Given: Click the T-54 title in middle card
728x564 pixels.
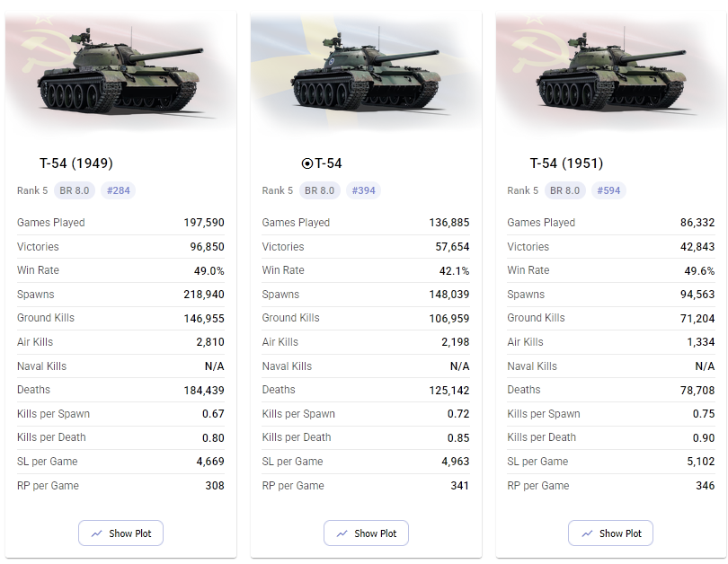Looking at the screenshot, I should pos(328,163).
